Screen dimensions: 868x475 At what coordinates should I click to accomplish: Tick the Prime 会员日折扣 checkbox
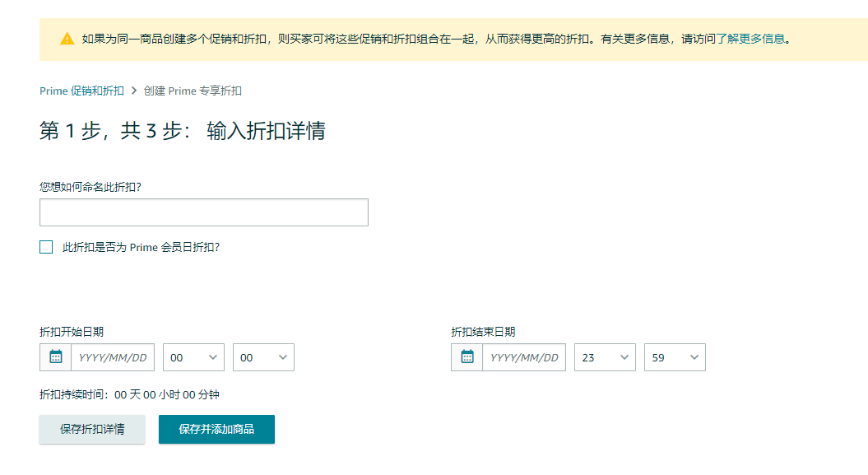click(46, 247)
